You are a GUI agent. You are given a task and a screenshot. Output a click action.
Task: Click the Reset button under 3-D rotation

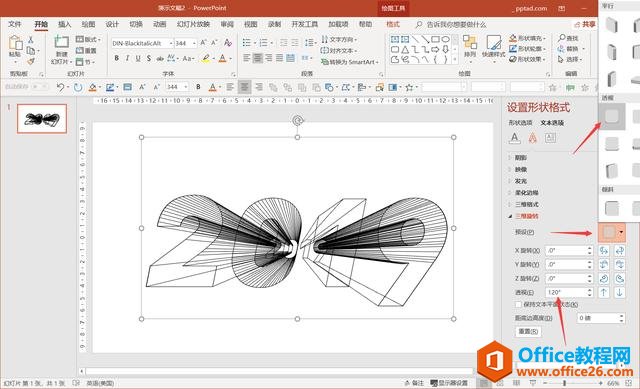click(528, 331)
